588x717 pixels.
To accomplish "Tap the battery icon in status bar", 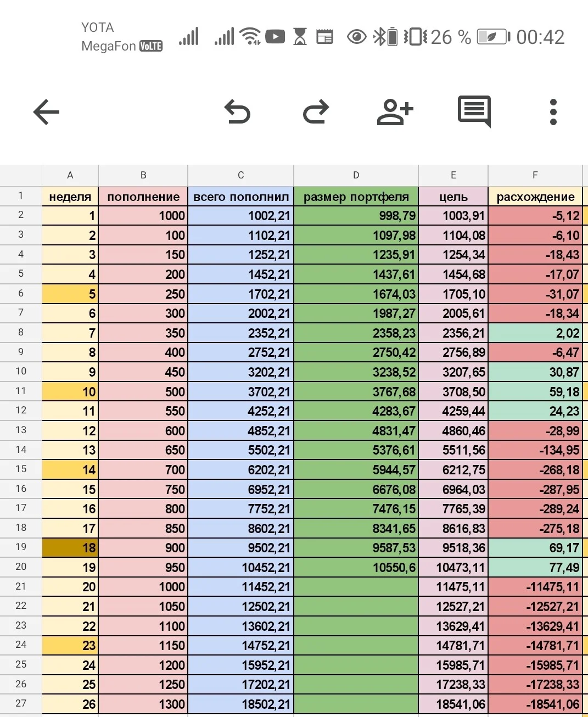I will coord(493,37).
